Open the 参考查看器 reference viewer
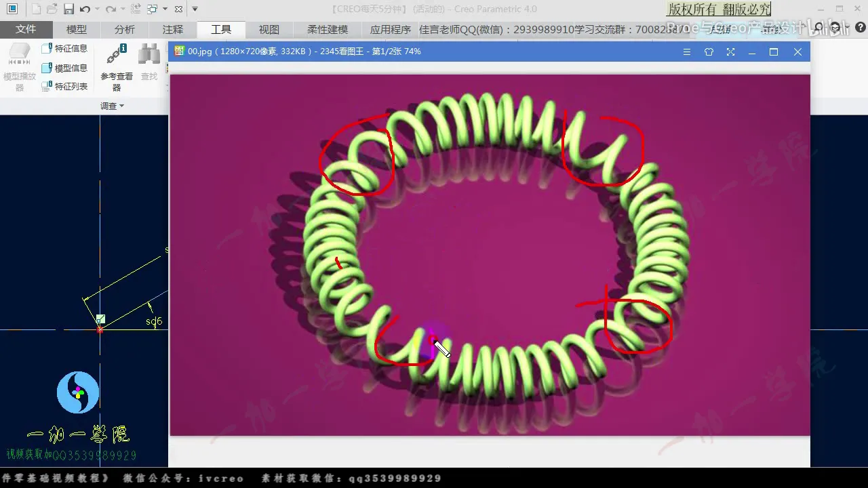This screenshot has width=868, height=488. [x=117, y=67]
